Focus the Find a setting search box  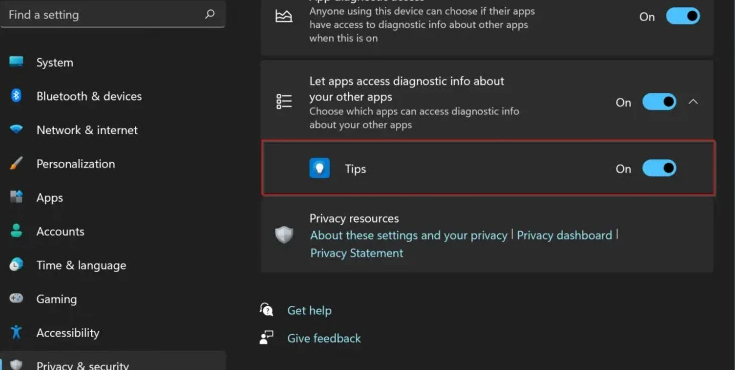coord(113,15)
